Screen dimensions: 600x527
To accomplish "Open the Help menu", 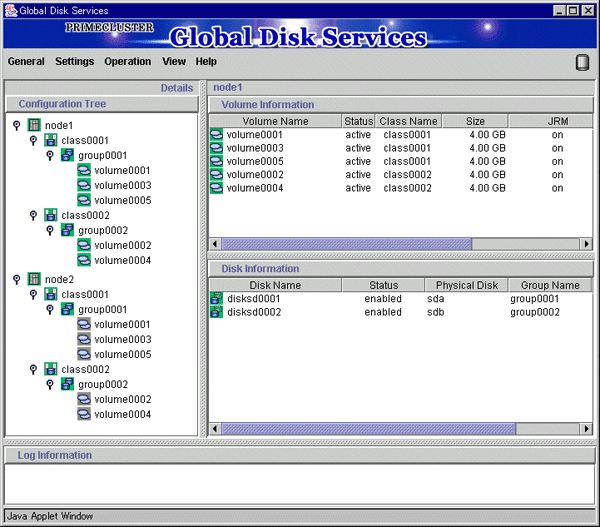I will tap(206, 61).
